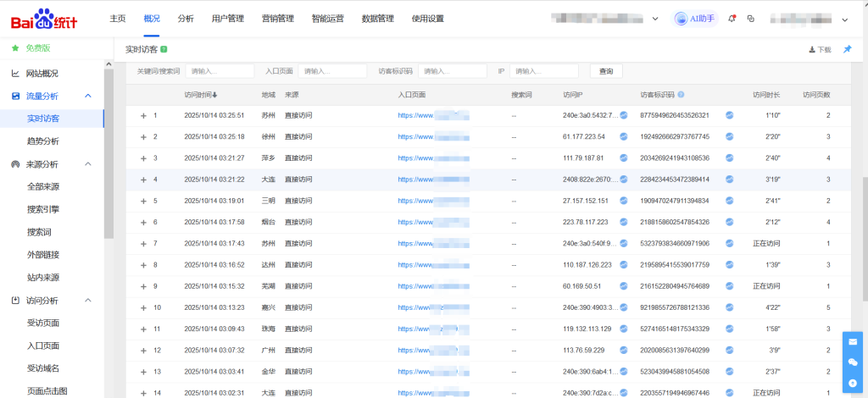Viewport: 868px width, 398px height.
Task: Click trend icon after visitor ID 9219855726788121336
Action: 730,307
